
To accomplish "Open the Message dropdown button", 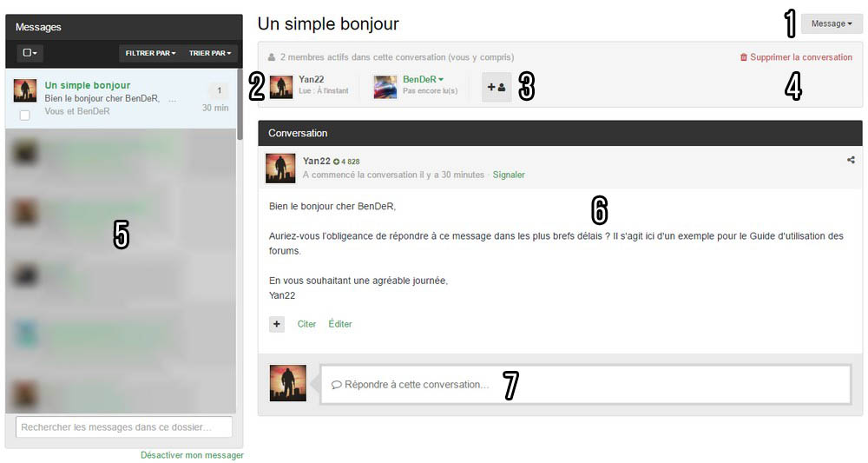I will [832, 23].
